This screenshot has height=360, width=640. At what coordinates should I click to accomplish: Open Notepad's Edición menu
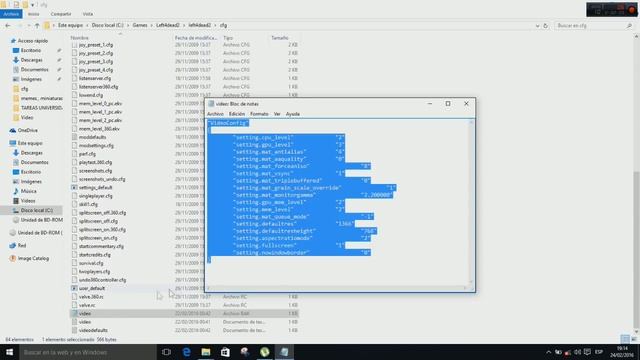(x=237, y=114)
